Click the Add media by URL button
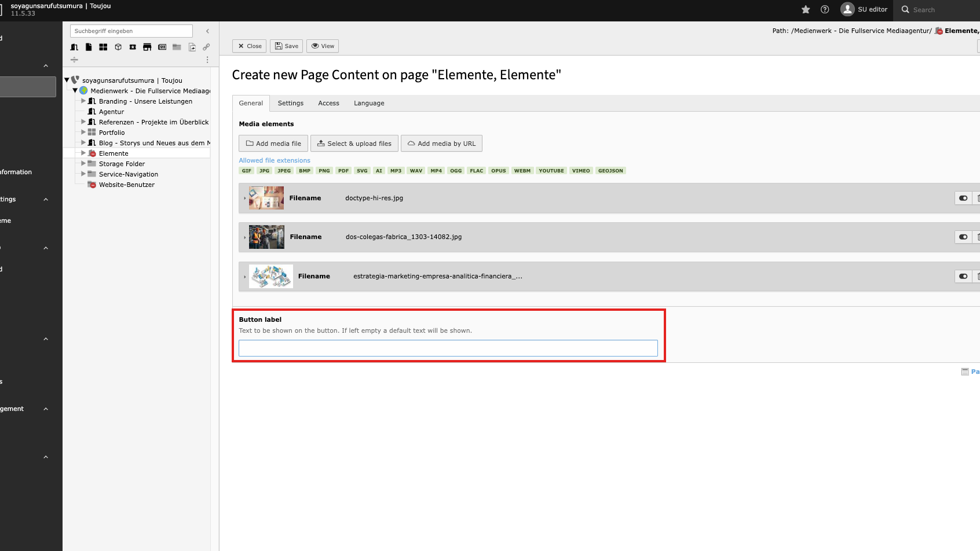The width and height of the screenshot is (980, 551). [441, 144]
